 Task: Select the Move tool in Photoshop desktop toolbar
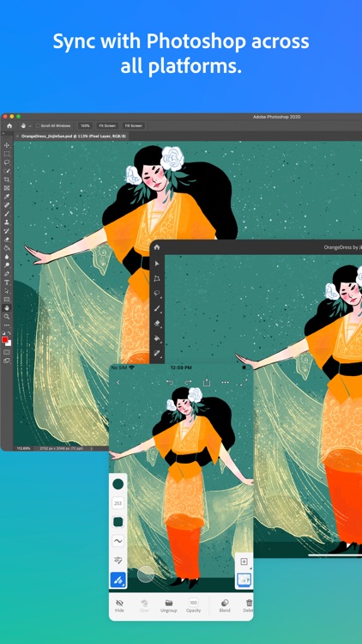click(x=7, y=145)
